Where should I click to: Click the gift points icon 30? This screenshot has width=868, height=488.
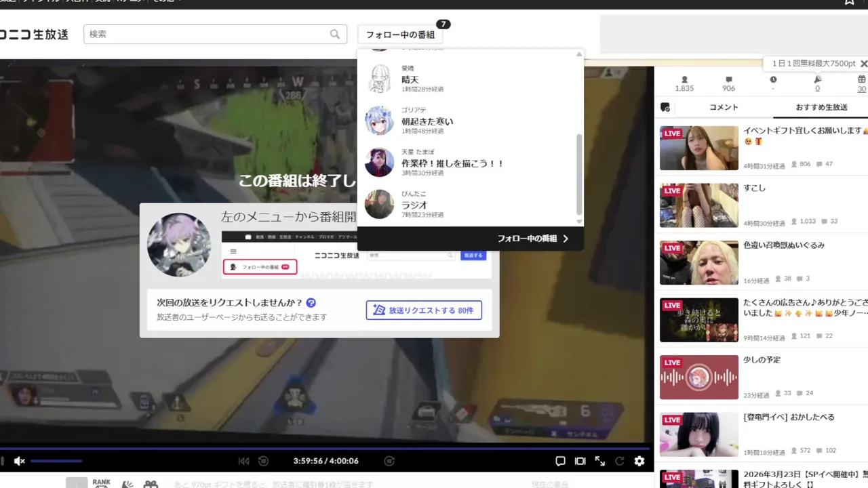(x=862, y=79)
